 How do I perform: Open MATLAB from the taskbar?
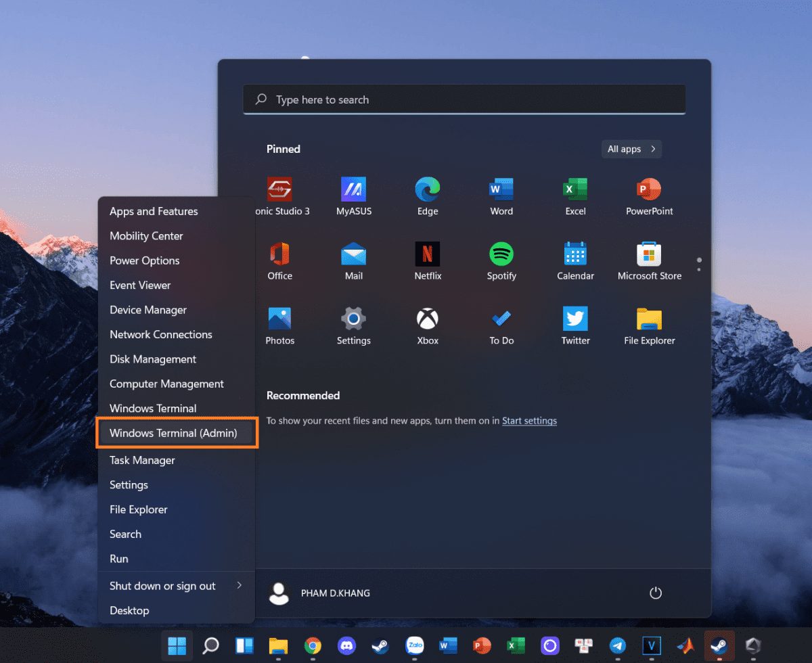point(685,646)
